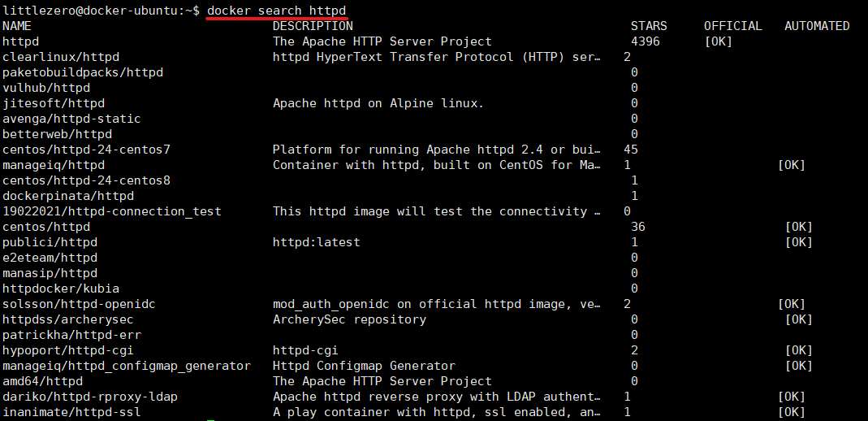Select 'amd64/httpd' image name
Screen dimensions: 868x421
42,382
